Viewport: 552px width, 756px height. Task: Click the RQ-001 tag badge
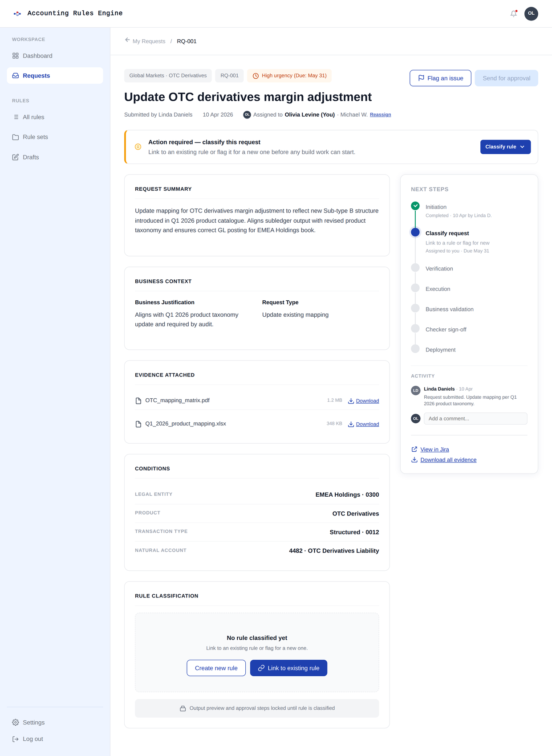click(229, 76)
